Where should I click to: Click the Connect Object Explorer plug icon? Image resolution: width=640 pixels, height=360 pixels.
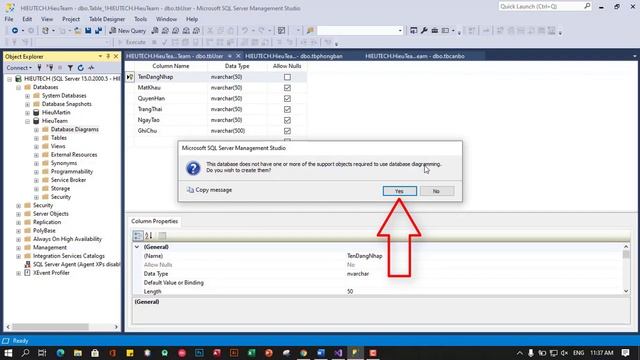(40, 68)
